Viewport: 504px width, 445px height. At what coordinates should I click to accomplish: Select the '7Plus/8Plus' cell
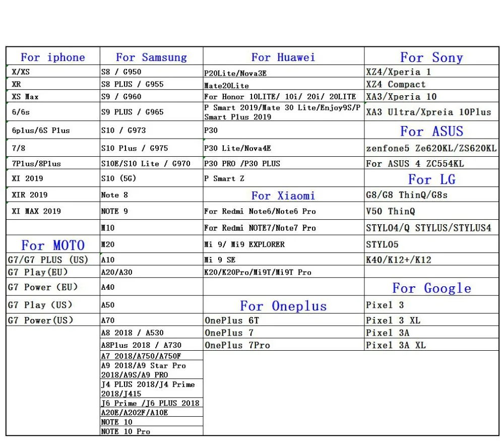53,163
